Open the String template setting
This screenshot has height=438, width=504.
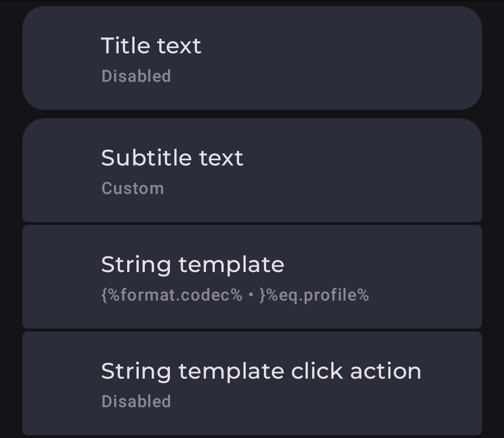(252, 277)
